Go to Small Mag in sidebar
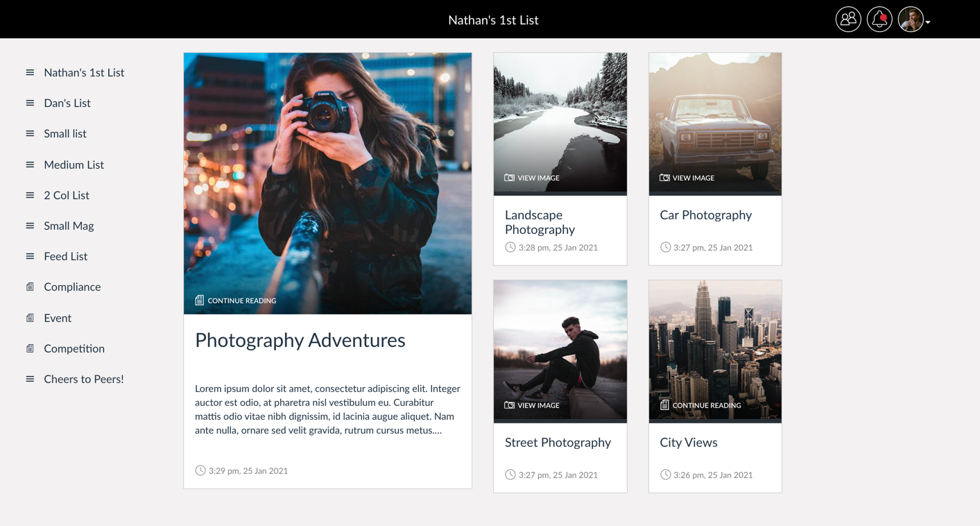Image resolution: width=980 pixels, height=526 pixels. pyautogui.click(x=69, y=226)
